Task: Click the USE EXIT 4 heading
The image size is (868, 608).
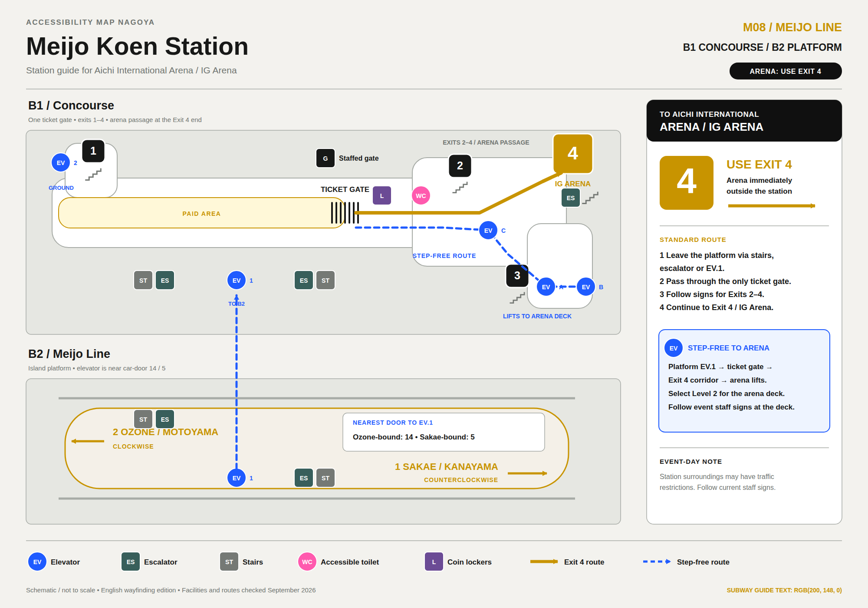Action: (759, 165)
